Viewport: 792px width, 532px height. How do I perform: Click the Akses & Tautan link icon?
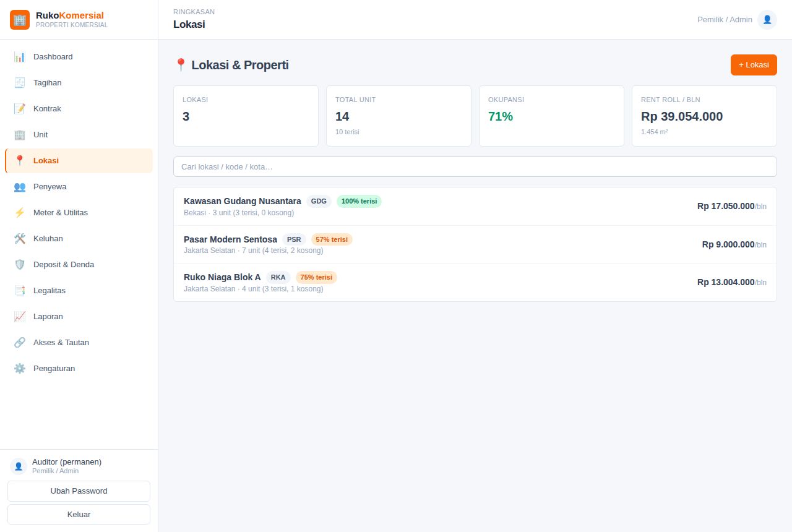coord(20,343)
